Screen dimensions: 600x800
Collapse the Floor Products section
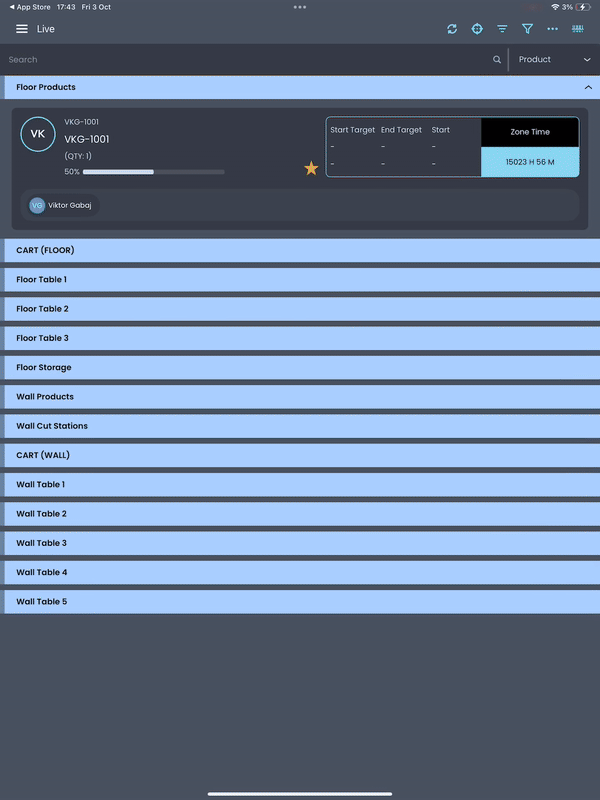[x=588, y=88]
